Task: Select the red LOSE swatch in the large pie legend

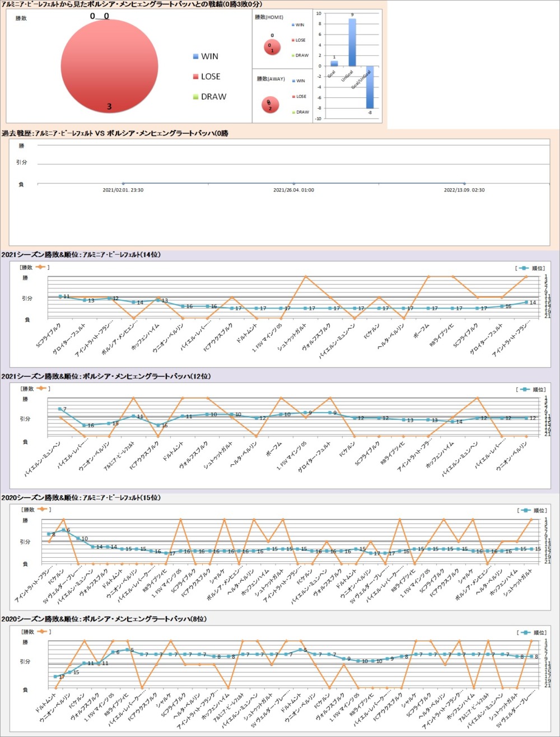Action: (195, 77)
